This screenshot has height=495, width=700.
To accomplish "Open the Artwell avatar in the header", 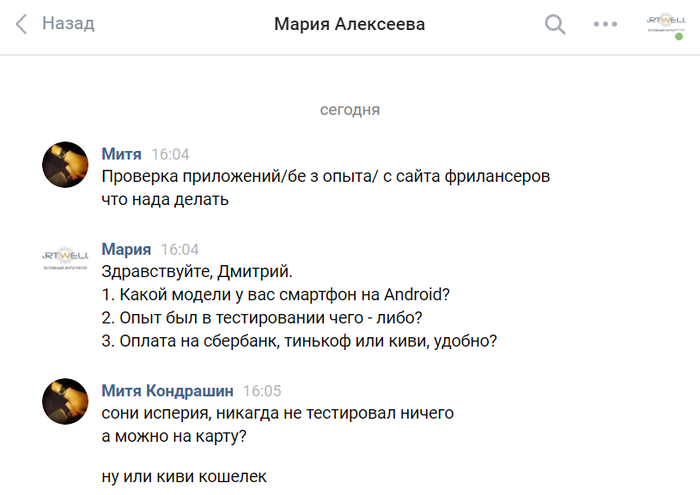I will (665, 24).
